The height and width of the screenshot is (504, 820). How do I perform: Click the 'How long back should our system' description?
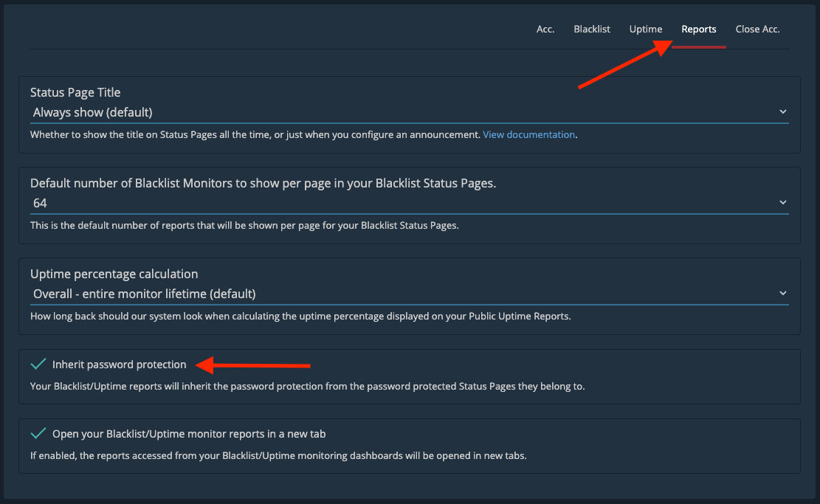(x=300, y=317)
